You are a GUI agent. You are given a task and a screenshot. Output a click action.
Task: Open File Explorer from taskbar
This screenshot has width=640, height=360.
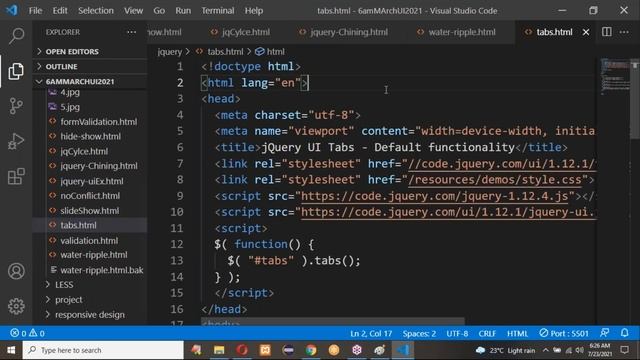tap(219, 350)
